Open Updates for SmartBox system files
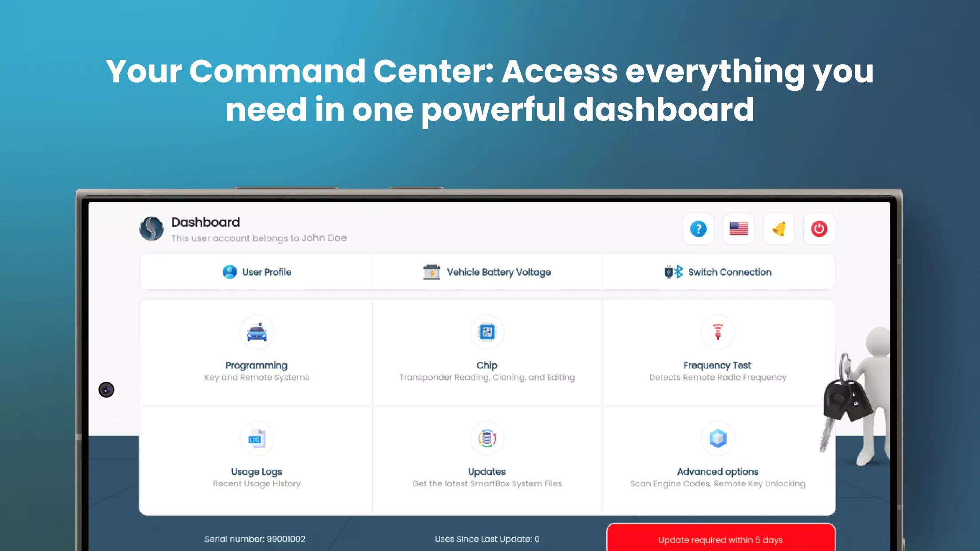 [x=486, y=457]
